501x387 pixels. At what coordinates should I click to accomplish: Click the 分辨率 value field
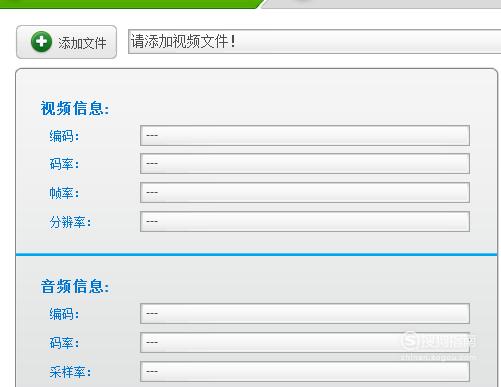(305, 221)
